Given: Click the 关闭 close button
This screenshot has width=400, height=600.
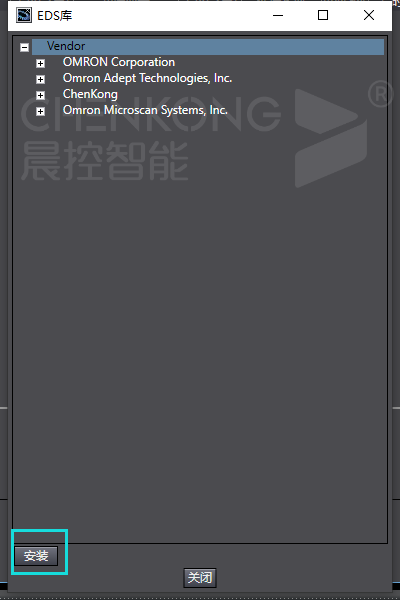Looking at the screenshot, I should point(200,577).
